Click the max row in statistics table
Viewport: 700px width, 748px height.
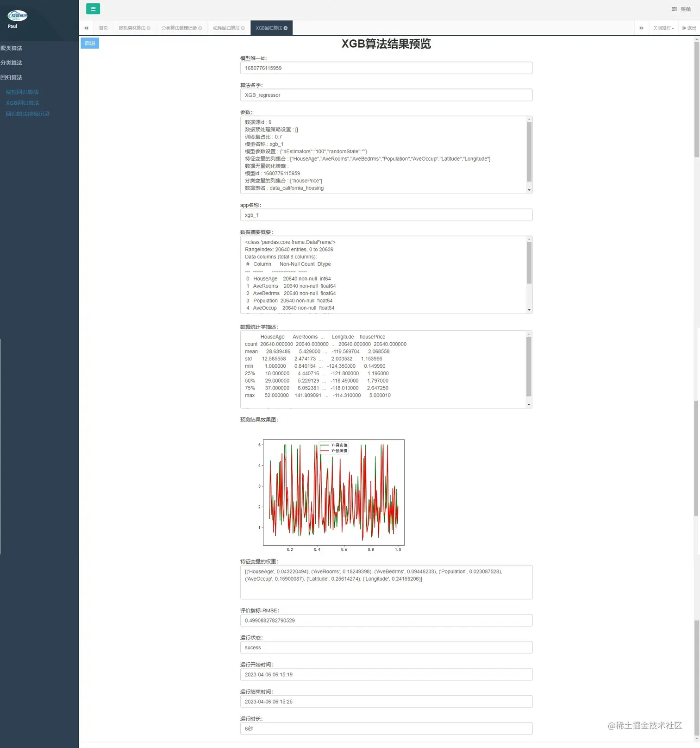click(x=318, y=396)
